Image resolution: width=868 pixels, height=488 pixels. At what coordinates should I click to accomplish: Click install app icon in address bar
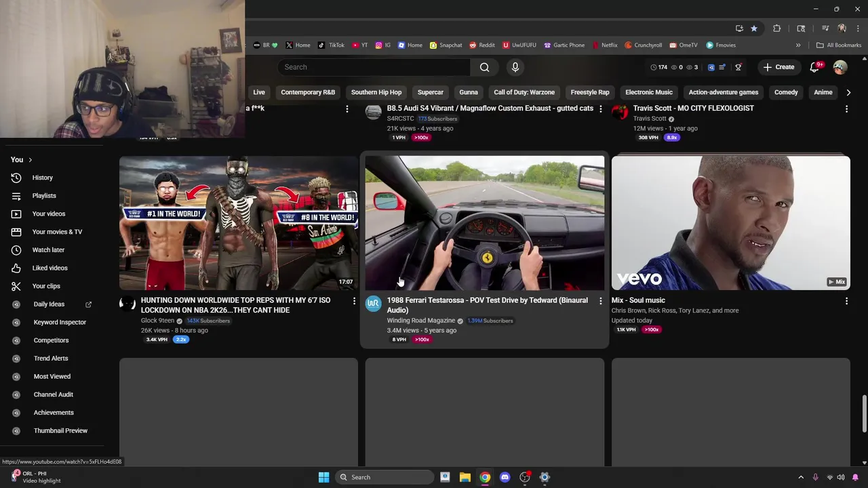point(739,28)
